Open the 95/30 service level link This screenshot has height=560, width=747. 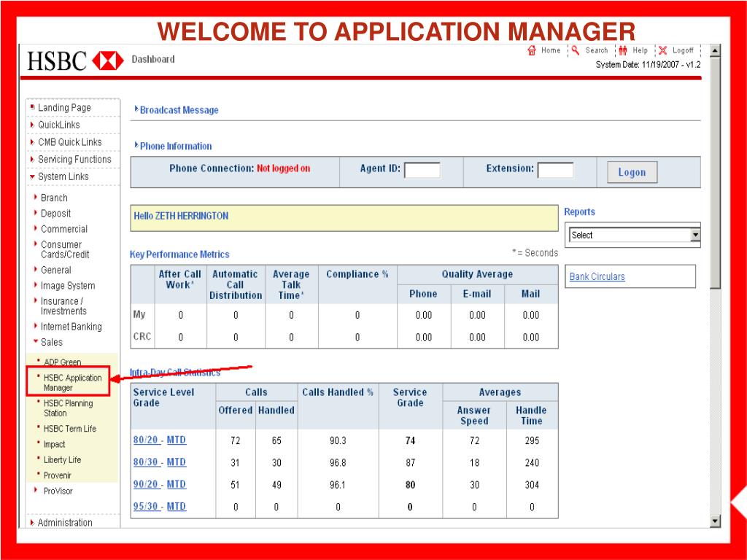point(146,507)
